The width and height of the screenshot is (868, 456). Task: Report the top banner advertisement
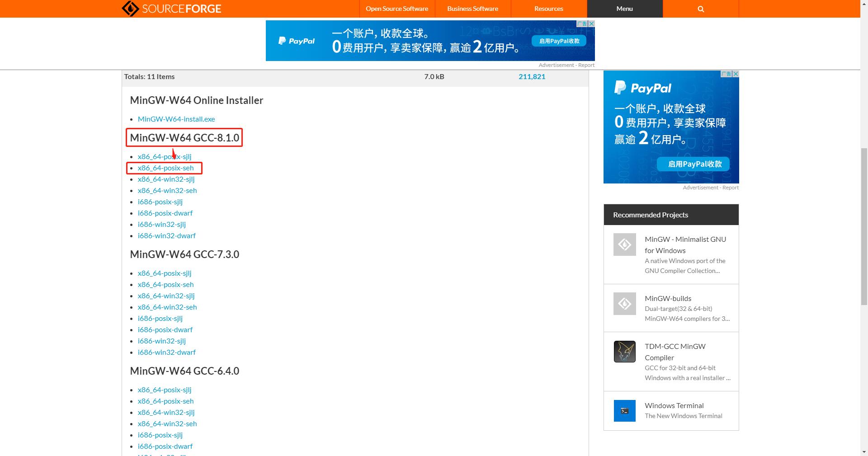click(586, 65)
